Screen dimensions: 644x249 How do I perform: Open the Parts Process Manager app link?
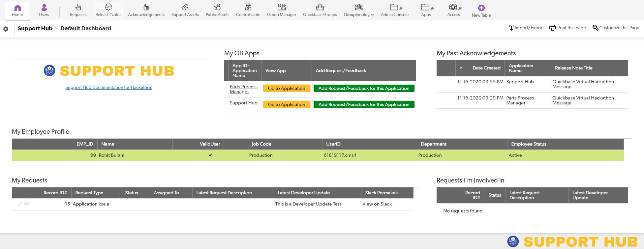244,89
